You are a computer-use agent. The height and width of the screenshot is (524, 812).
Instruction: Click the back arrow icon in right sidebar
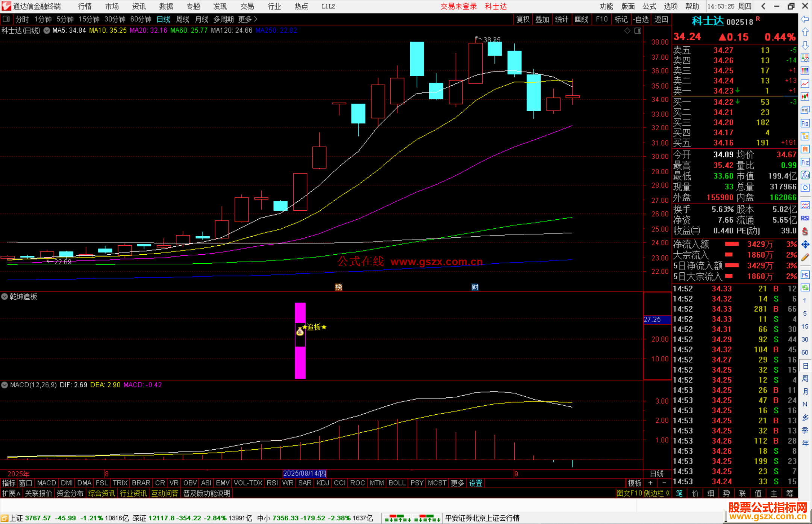click(805, 19)
